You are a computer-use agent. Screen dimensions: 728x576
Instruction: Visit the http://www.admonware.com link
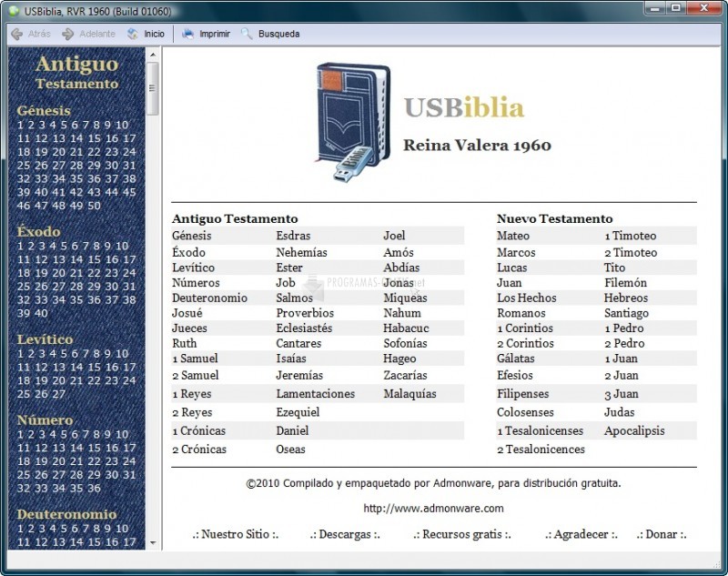click(x=434, y=509)
